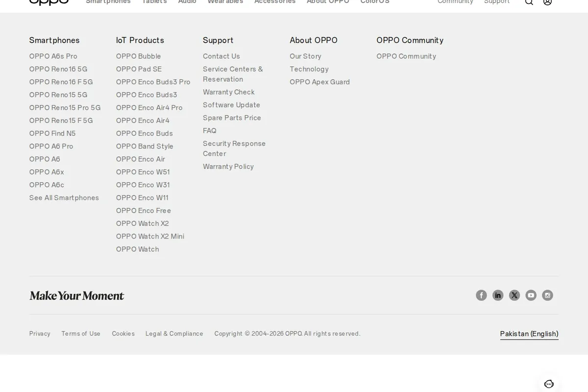
Task: Open the user account icon in header
Action: 548,2
